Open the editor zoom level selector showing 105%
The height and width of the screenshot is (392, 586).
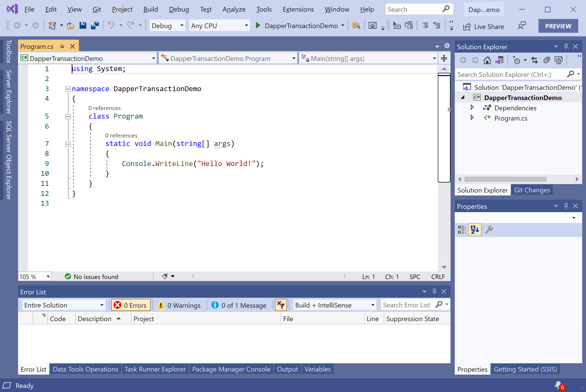point(34,276)
